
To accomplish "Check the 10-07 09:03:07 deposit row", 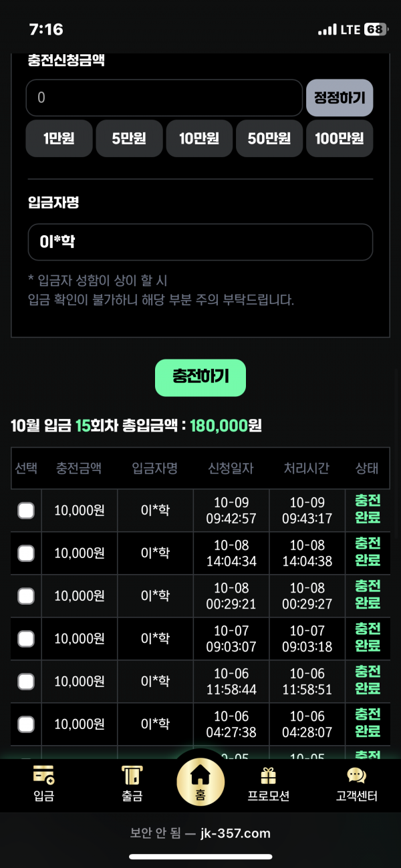I will (x=25, y=639).
